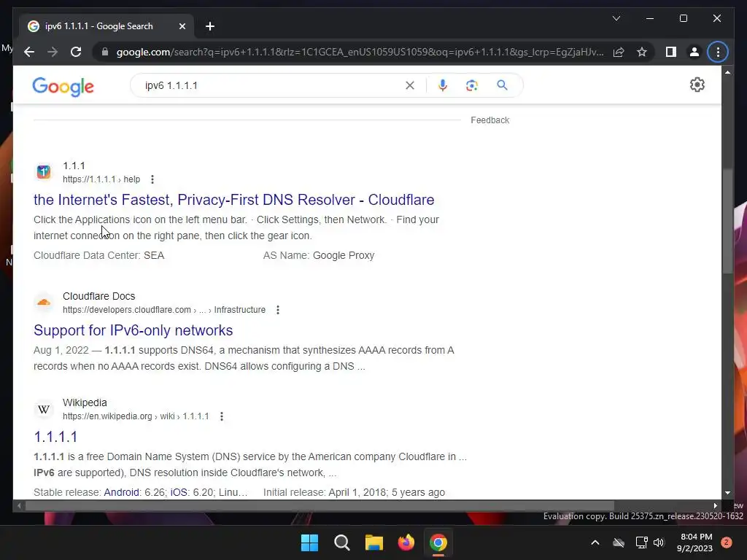Search by image with Google Lens
Screen dimensions: 747x560
pyautogui.click(x=472, y=85)
